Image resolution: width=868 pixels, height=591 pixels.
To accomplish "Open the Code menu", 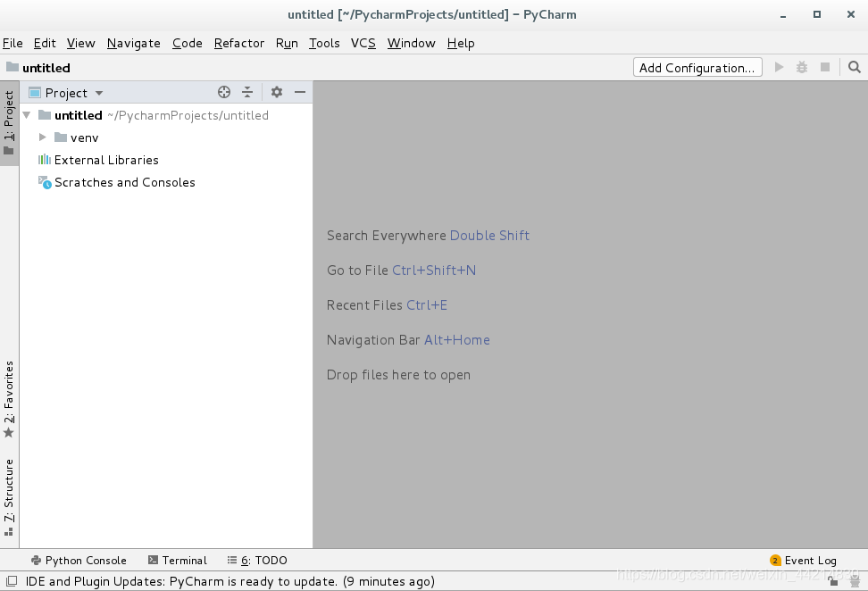I will pyautogui.click(x=188, y=43).
